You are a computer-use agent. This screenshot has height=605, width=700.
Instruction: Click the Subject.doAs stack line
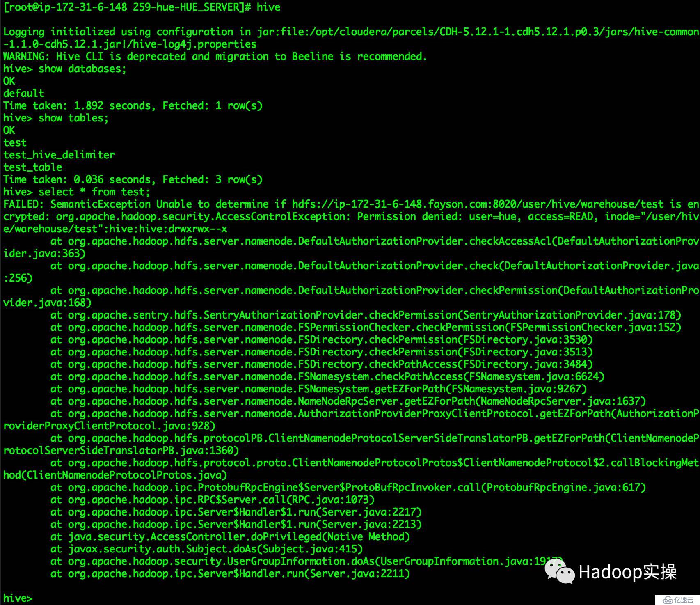pos(206,549)
